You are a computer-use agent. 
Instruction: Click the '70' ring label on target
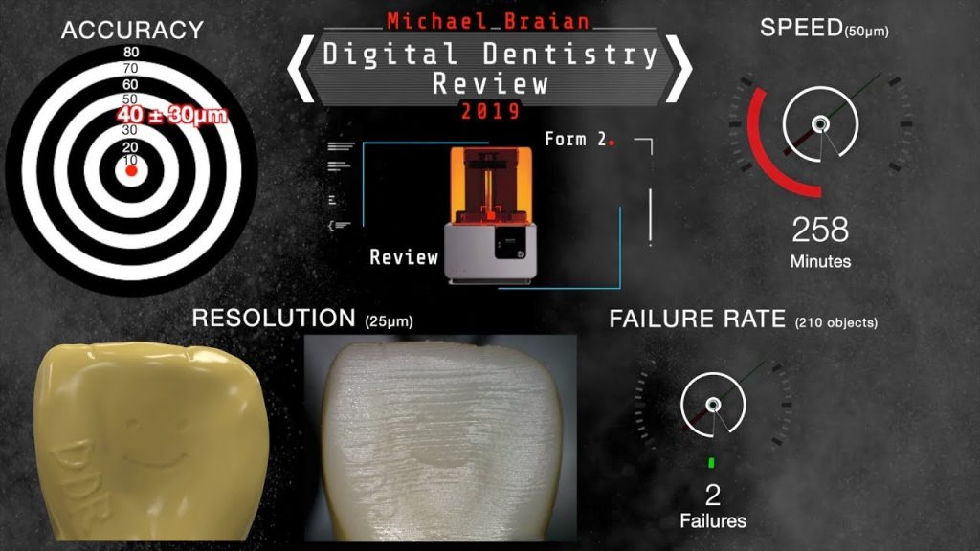point(130,68)
